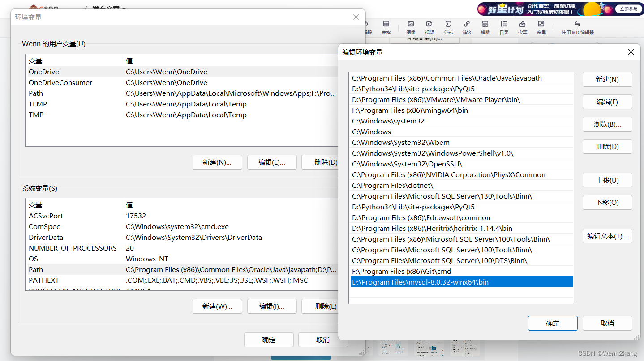Screen dimensions: 644x361
Task: Toggle widescreen mode with the 宽屏 icon
Action: (x=541, y=27)
